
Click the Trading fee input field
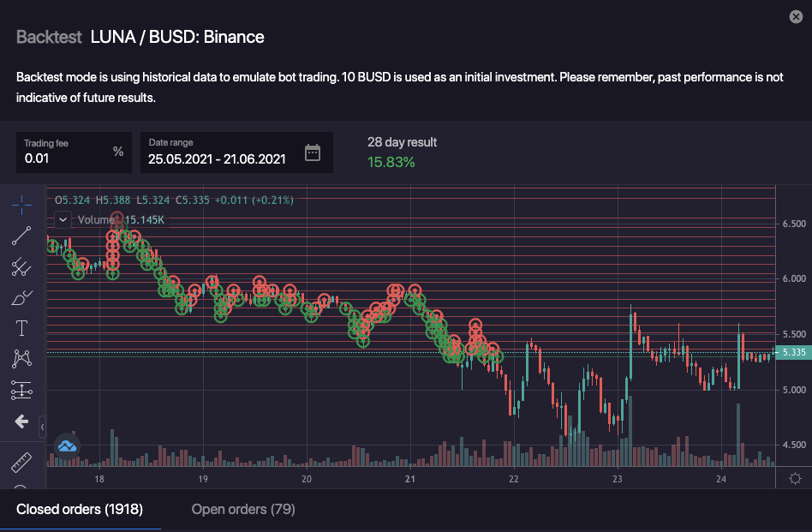tap(64, 158)
